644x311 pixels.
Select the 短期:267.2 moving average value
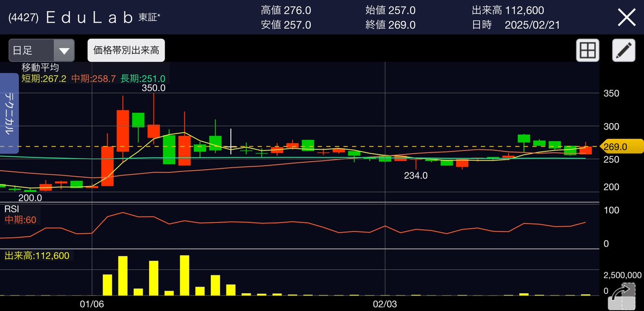pyautogui.click(x=44, y=78)
